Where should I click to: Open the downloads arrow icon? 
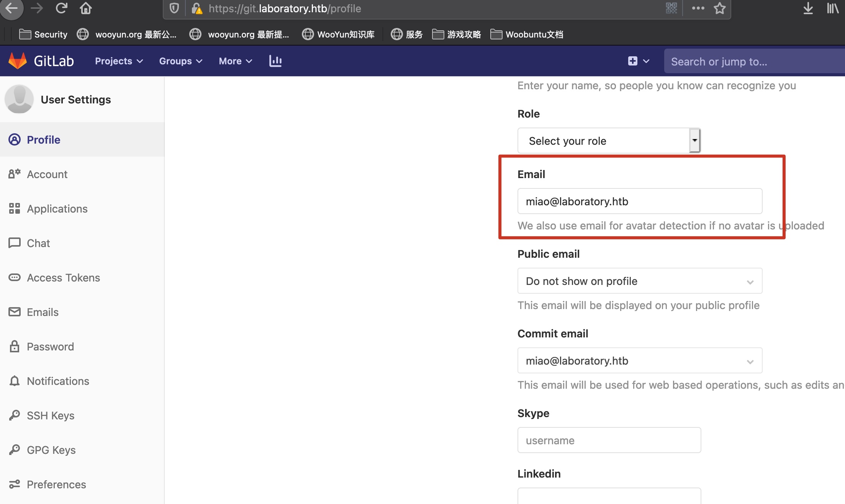pos(808,8)
